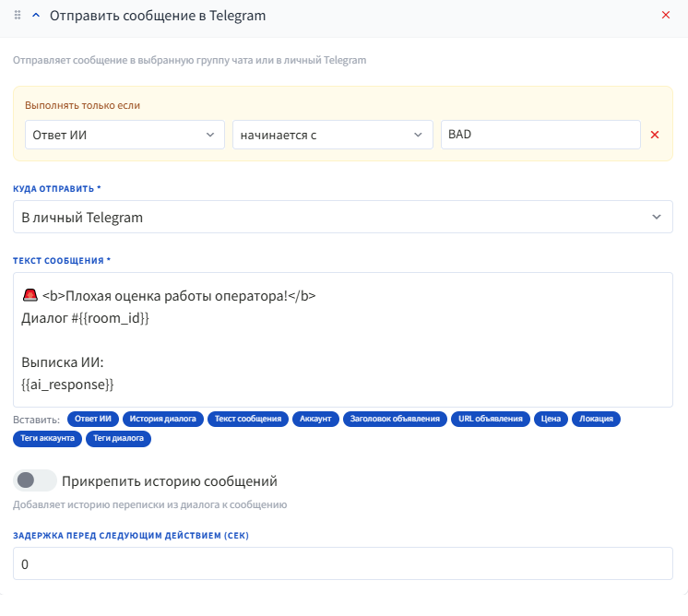
Task: Insert the 'Текст сообщения' variable tag
Action: click(x=248, y=419)
